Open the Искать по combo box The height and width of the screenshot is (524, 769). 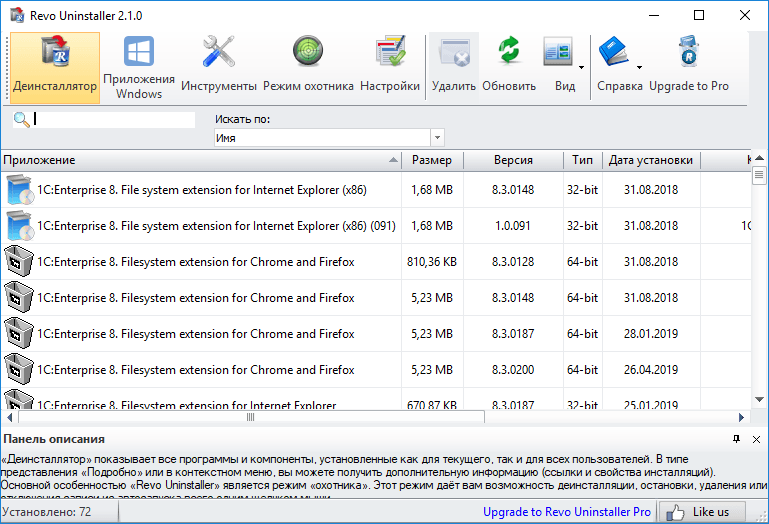[x=329, y=138]
